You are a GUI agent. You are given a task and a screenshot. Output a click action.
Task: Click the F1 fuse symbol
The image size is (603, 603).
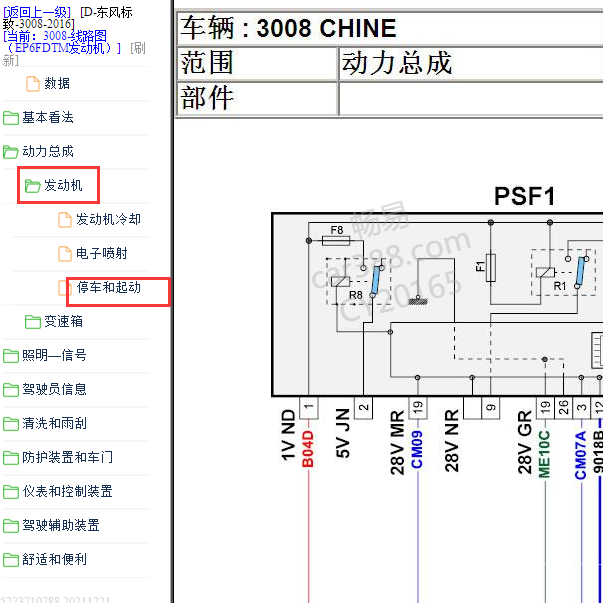(x=490, y=267)
